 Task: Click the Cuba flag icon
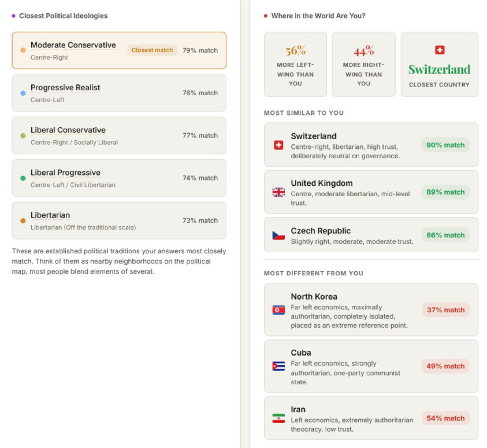tap(278, 366)
